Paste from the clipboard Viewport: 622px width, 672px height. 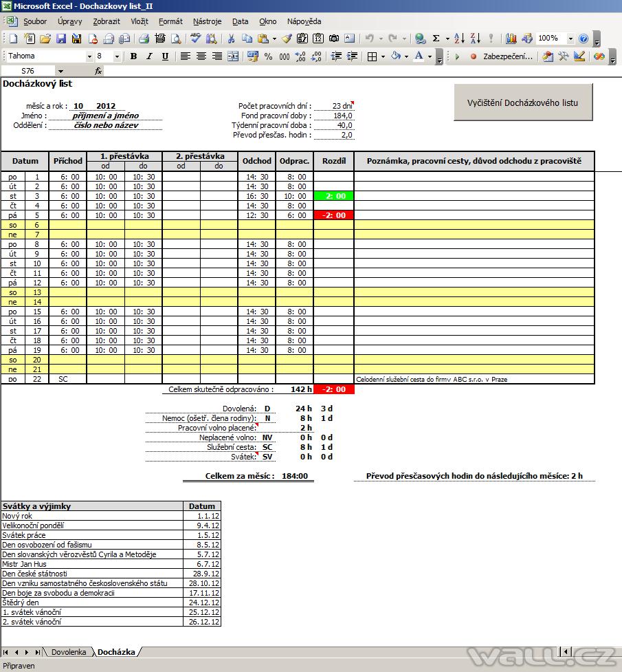click(x=263, y=39)
